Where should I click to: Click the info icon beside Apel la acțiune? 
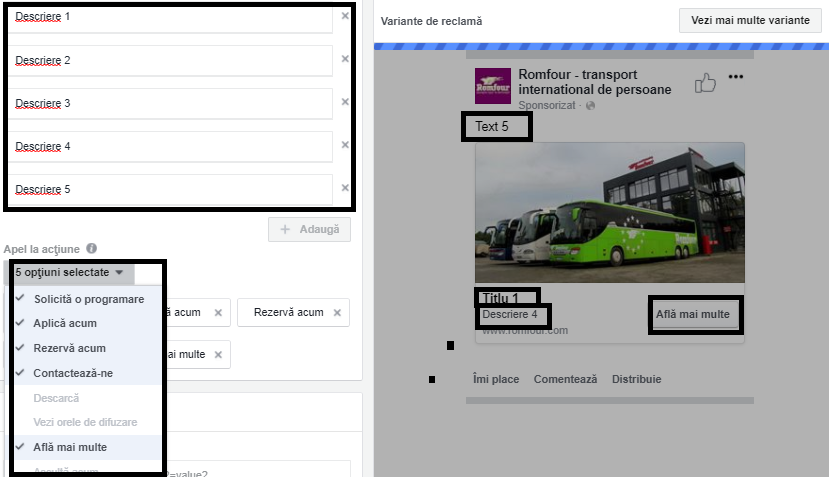pos(91,248)
